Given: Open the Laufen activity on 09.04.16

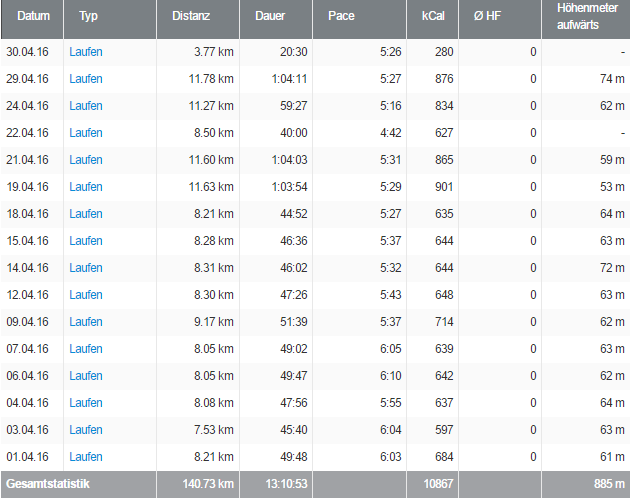Looking at the screenshot, I should 85,322.
